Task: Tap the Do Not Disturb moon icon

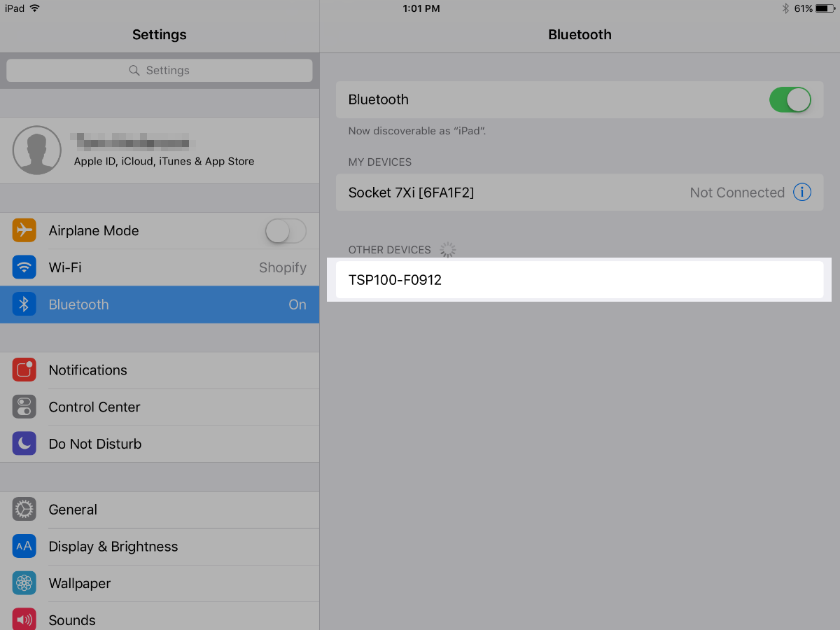Action: [x=24, y=444]
